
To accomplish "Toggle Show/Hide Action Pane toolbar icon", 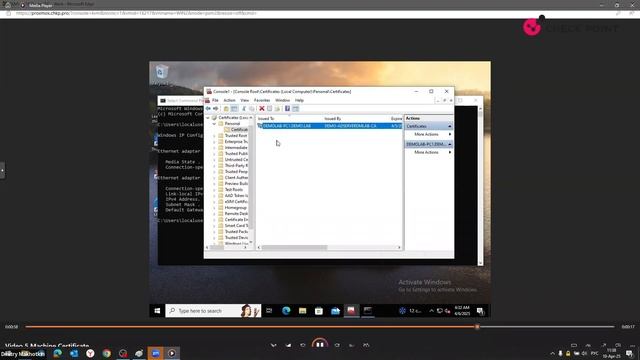I will pos(296,109).
